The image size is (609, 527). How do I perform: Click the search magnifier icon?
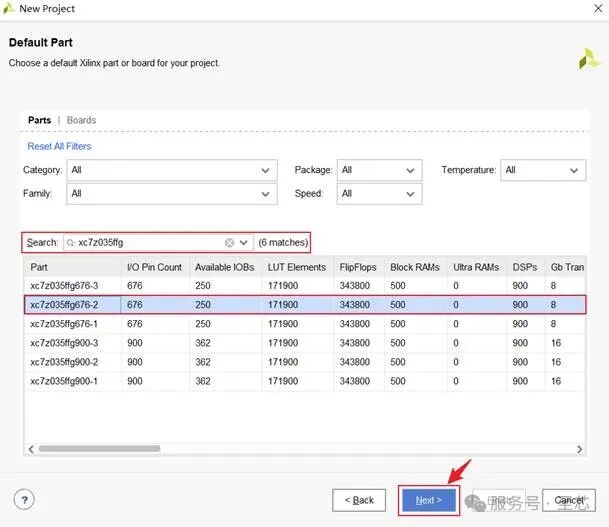point(70,242)
